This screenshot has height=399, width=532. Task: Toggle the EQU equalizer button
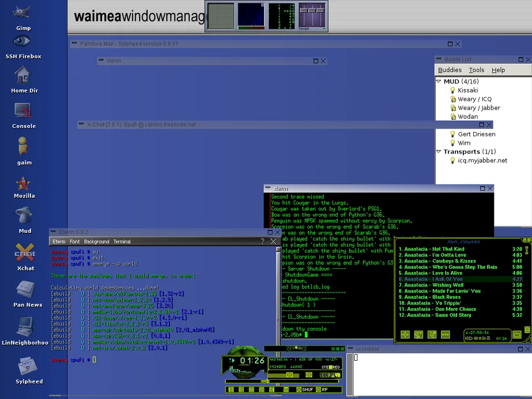pos(325,375)
